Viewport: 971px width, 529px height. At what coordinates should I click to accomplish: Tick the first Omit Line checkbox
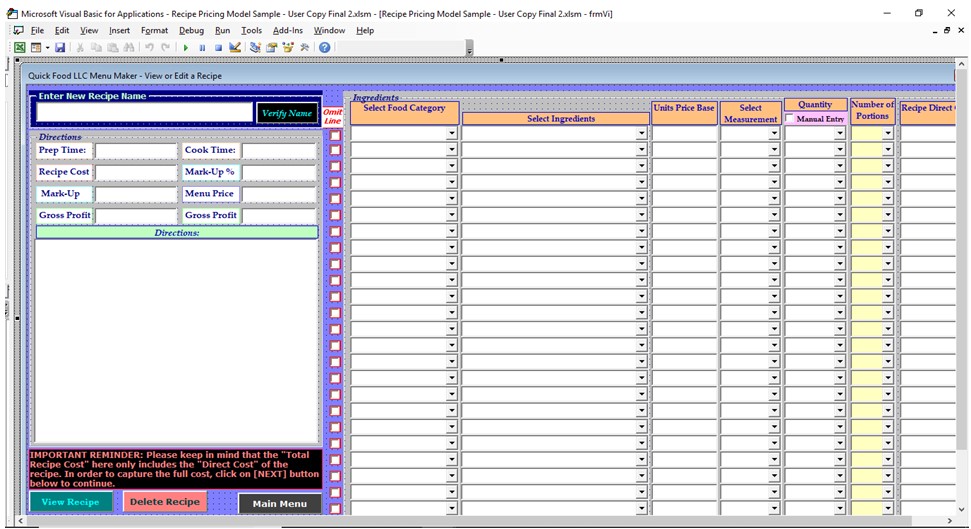point(335,134)
